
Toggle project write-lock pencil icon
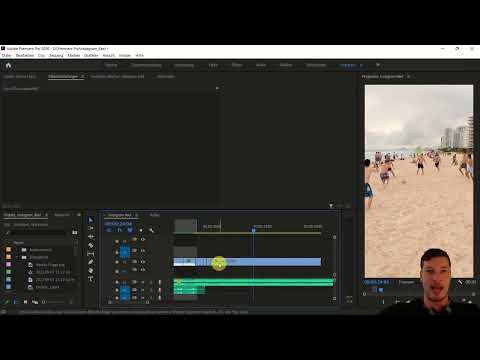point(6,302)
